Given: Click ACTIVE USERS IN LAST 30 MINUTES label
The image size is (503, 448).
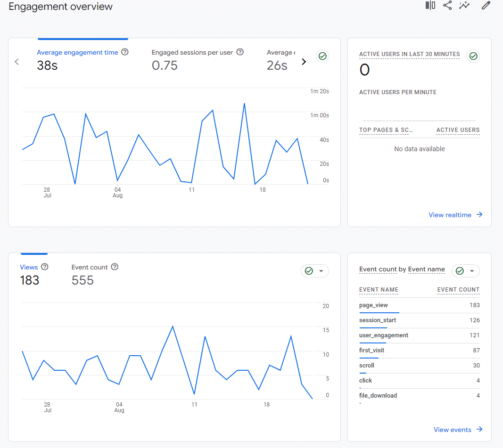Looking at the screenshot, I should coord(409,54).
